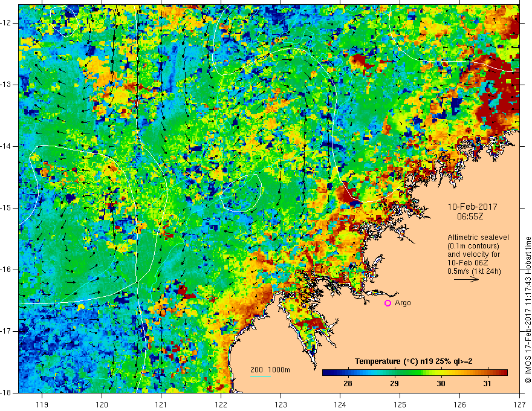Click the magenta Argo float marker
532x411 pixels.
pyautogui.click(x=388, y=303)
